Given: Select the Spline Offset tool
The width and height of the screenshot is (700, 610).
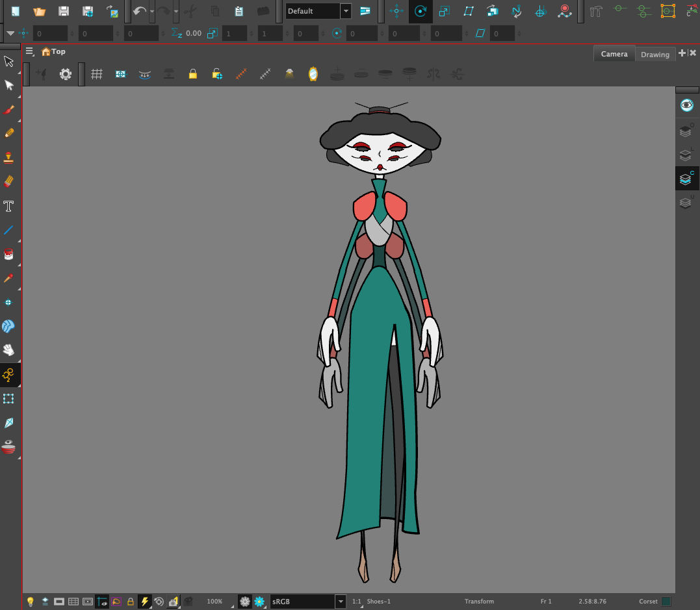Looking at the screenshot, I should (x=517, y=10).
